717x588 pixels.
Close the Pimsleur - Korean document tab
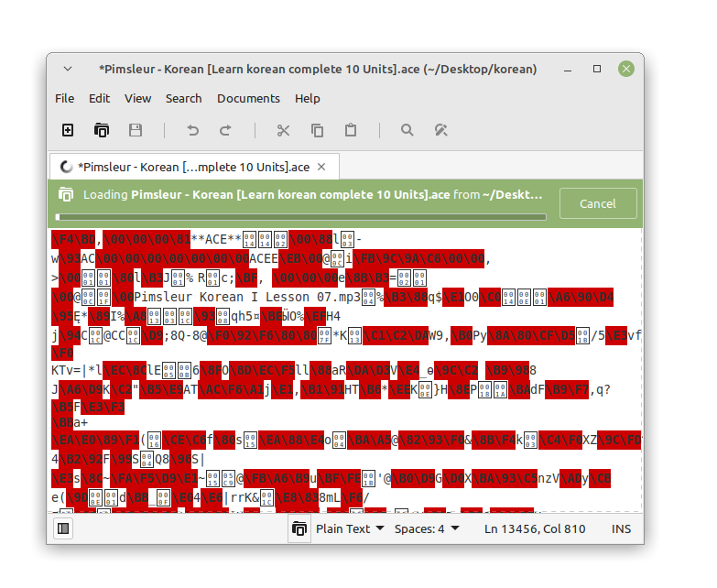(321, 167)
